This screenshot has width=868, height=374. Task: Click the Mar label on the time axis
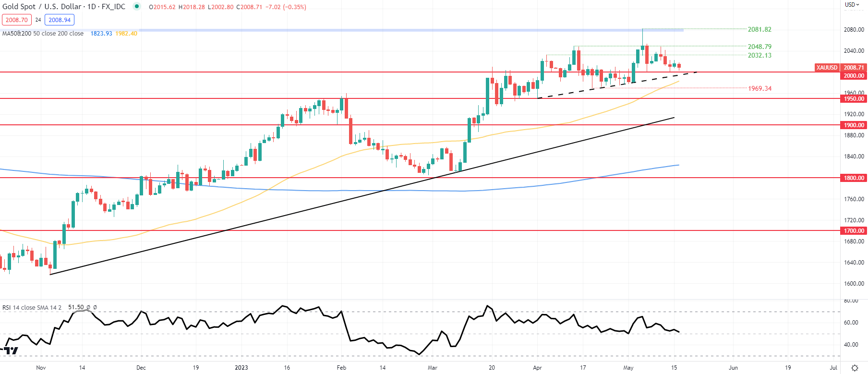433,368
